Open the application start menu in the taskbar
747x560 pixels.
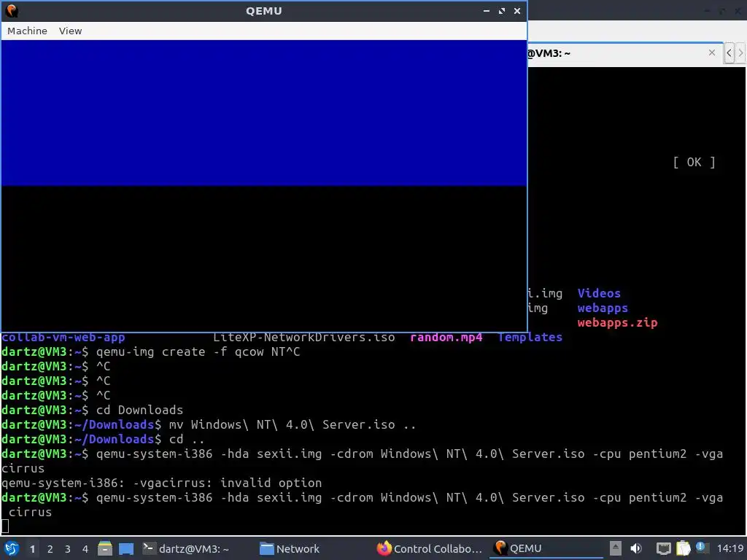click(x=12, y=548)
